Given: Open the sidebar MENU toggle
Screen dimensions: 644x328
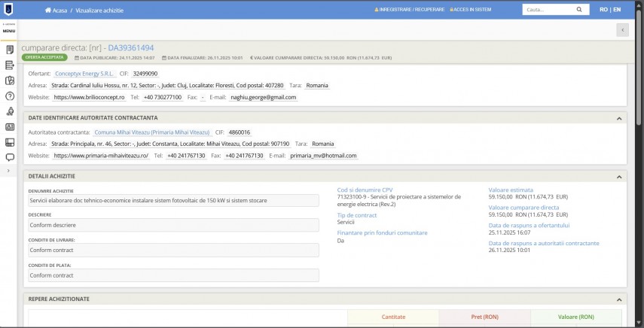Looking at the screenshot, I should 10,29.
